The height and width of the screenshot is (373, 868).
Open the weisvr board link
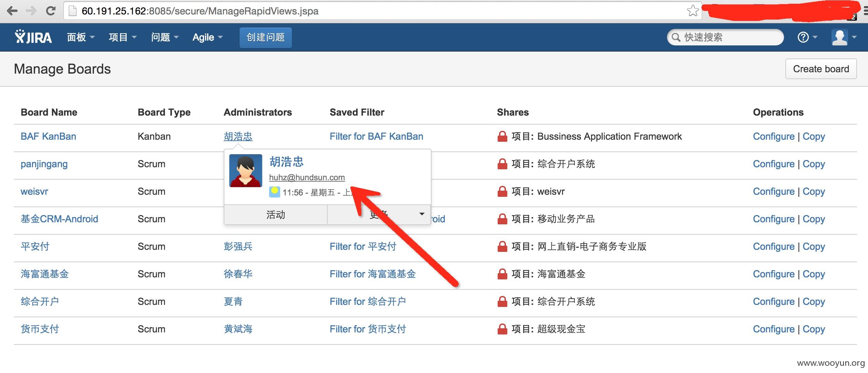pos(34,191)
